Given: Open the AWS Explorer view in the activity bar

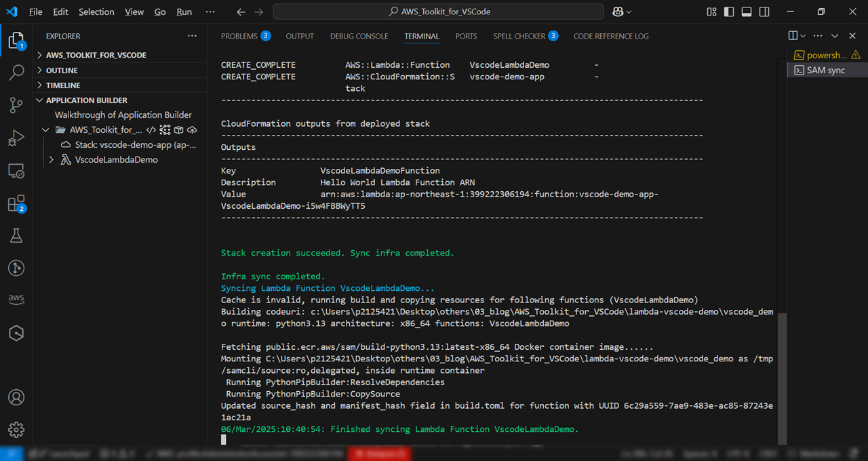Looking at the screenshot, I should [16, 298].
